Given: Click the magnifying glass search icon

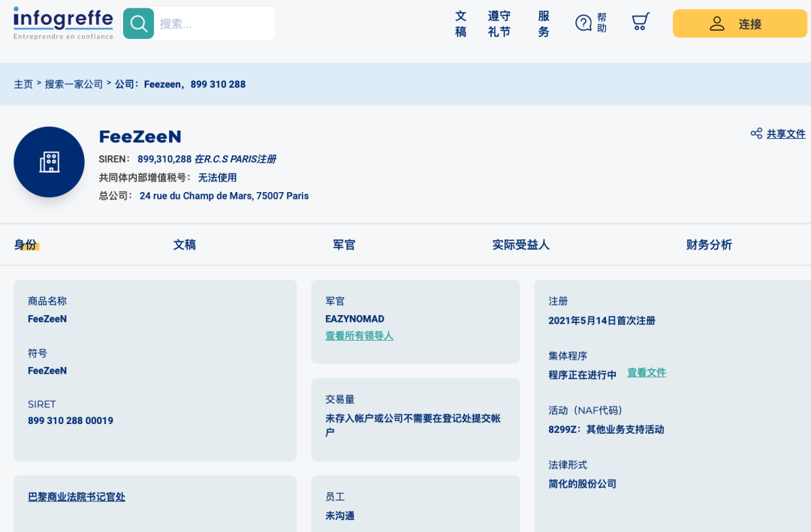Looking at the screenshot, I should (x=138, y=23).
